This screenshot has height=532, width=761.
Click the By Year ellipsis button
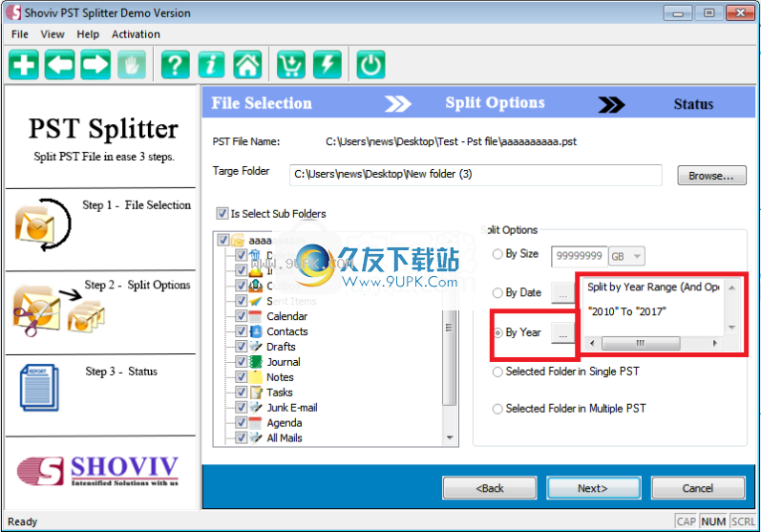pos(563,334)
